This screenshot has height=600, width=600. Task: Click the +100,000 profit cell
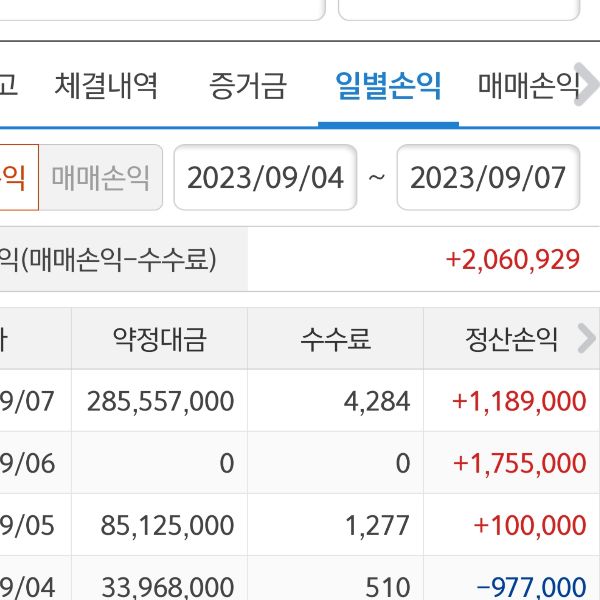pyautogui.click(x=530, y=525)
